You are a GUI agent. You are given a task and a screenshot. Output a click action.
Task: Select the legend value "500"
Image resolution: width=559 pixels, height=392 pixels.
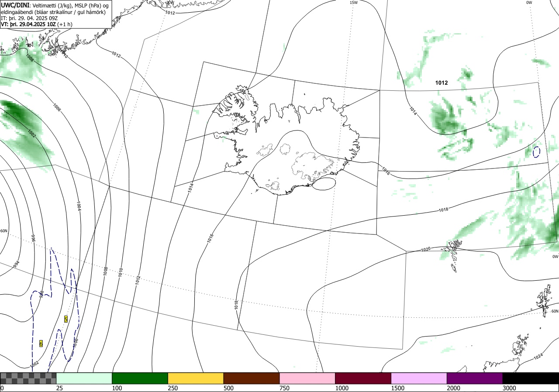tap(229, 388)
